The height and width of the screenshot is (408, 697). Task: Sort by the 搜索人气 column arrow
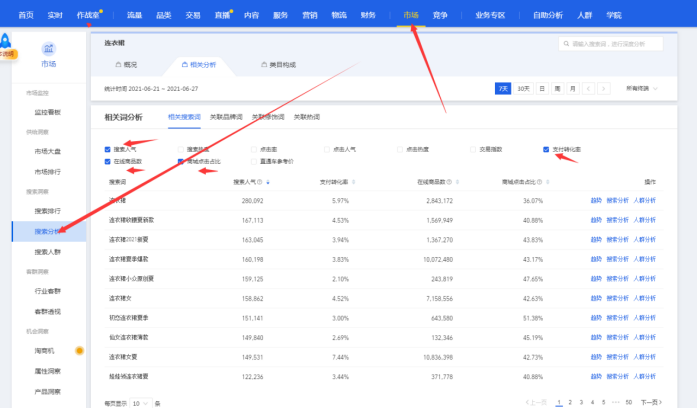click(x=268, y=182)
